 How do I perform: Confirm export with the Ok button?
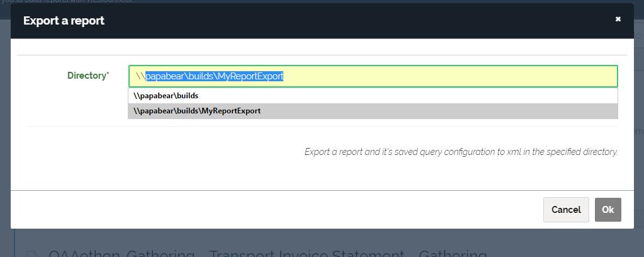[x=607, y=210]
